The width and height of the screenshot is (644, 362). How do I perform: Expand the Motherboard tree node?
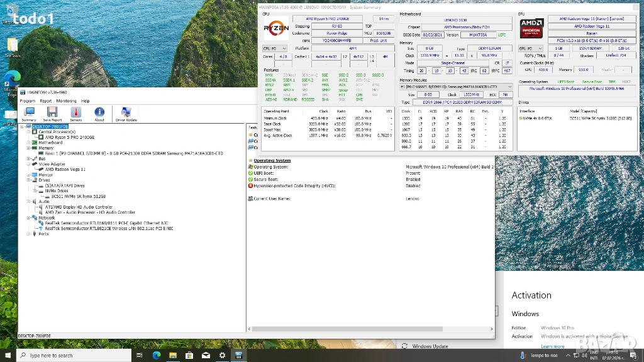point(28,143)
